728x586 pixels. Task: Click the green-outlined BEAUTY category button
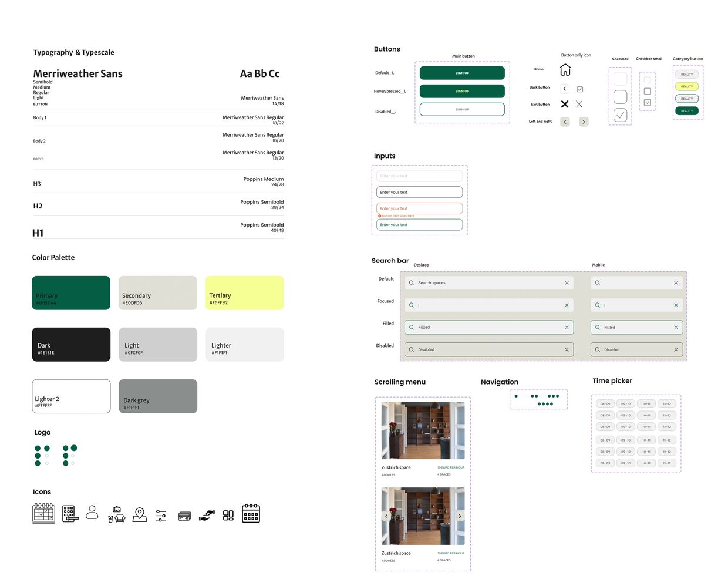coord(687,99)
